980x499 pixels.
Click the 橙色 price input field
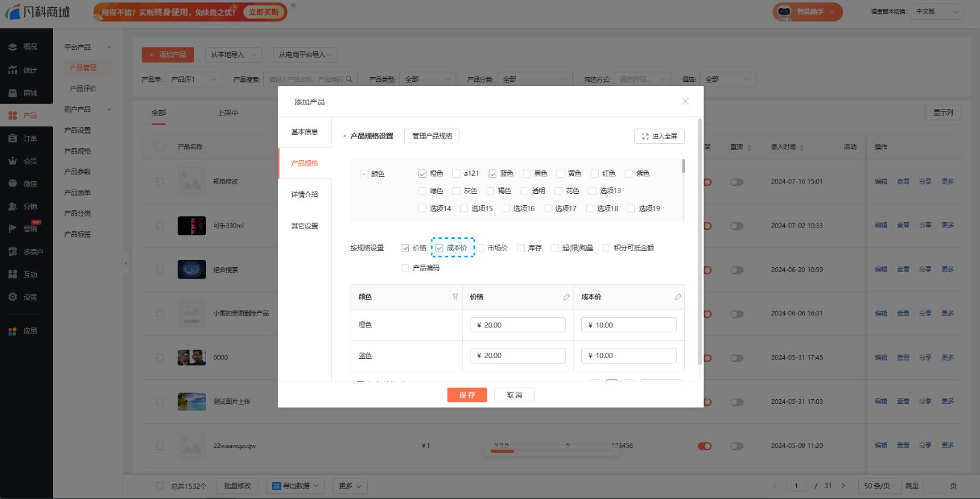click(517, 325)
